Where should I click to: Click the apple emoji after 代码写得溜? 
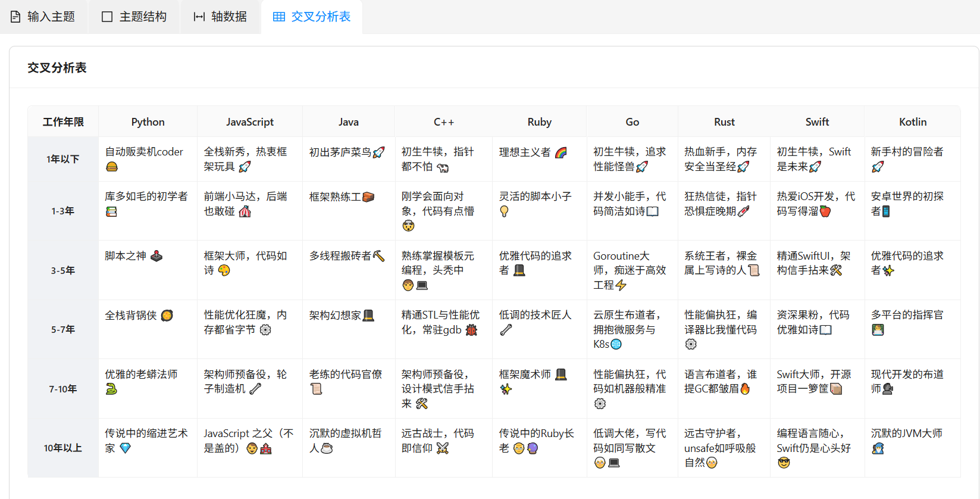click(x=825, y=211)
